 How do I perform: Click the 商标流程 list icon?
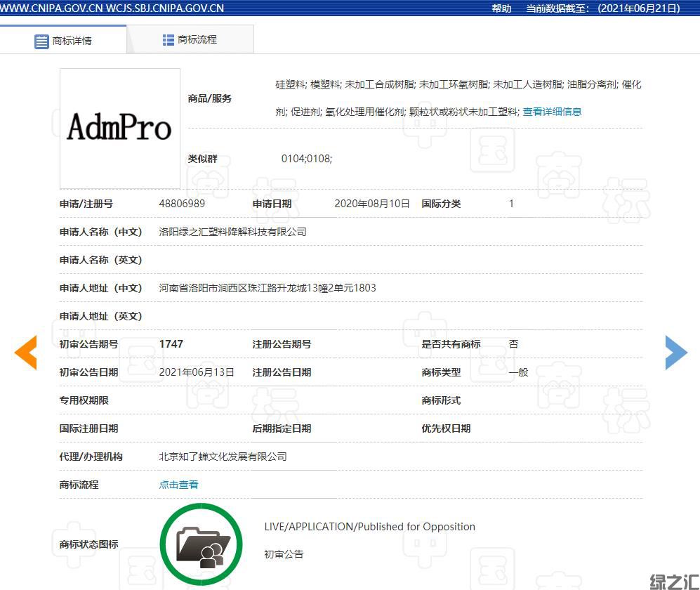tap(169, 40)
